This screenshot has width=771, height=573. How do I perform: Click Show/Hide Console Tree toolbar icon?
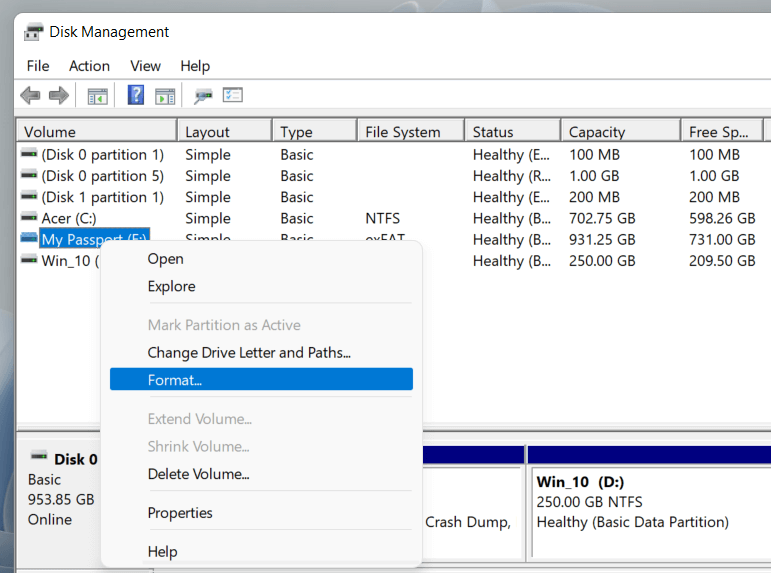click(97, 96)
